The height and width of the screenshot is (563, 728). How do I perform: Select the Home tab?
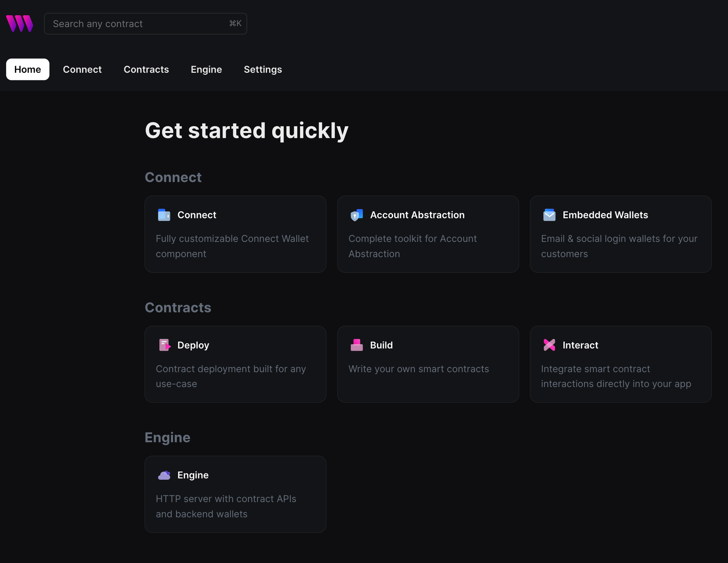pos(27,69)
